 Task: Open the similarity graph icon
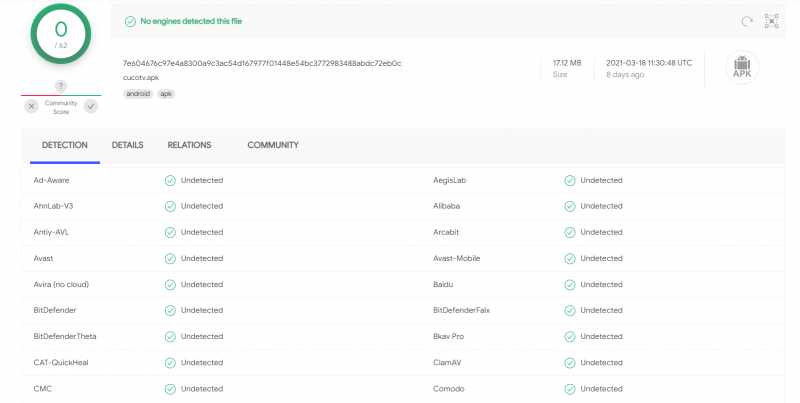click(x=771, y=21)
